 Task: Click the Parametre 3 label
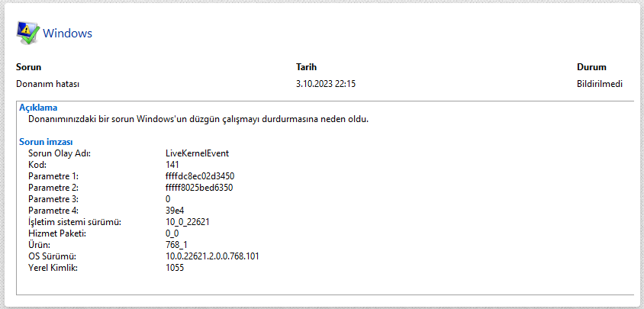[53, 199]
